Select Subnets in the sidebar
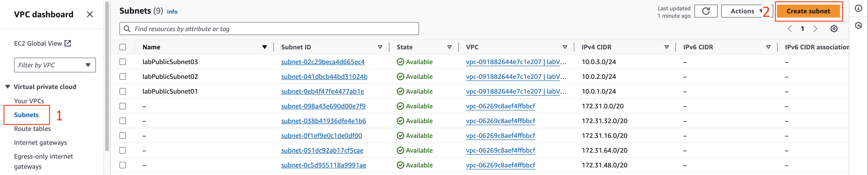The width and height of the screenshot is (868, 175). [26, 115]
